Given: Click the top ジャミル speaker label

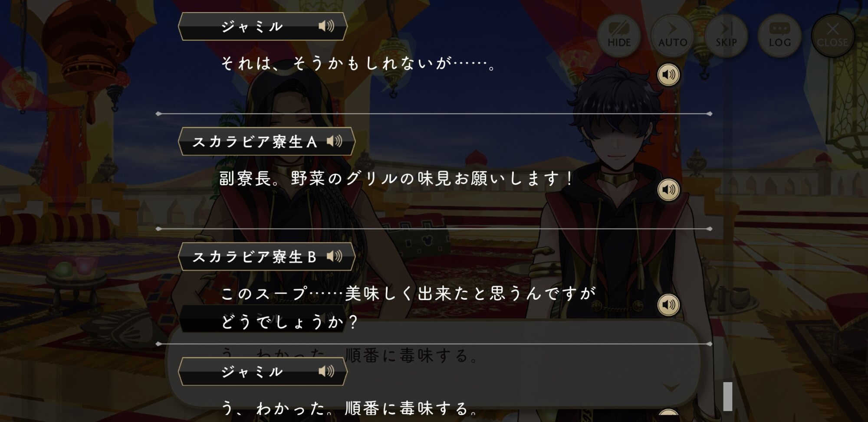Looking at the screenshot, I should pos(252,27).
